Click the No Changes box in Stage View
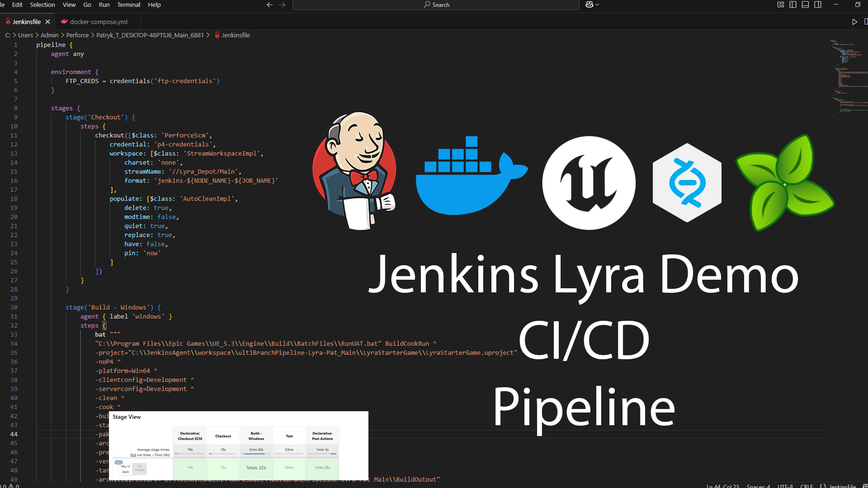Screen dimensions: 868x488 point(140,469)
